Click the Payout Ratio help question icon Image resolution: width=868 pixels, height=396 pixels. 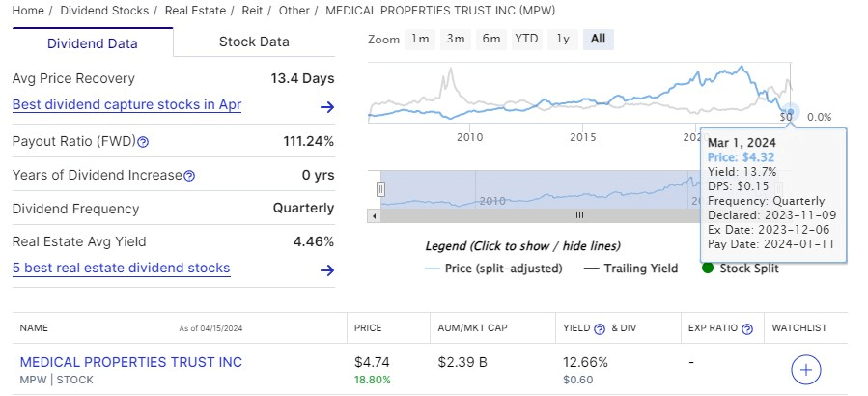pyautogui.click(x=143, y=142)
